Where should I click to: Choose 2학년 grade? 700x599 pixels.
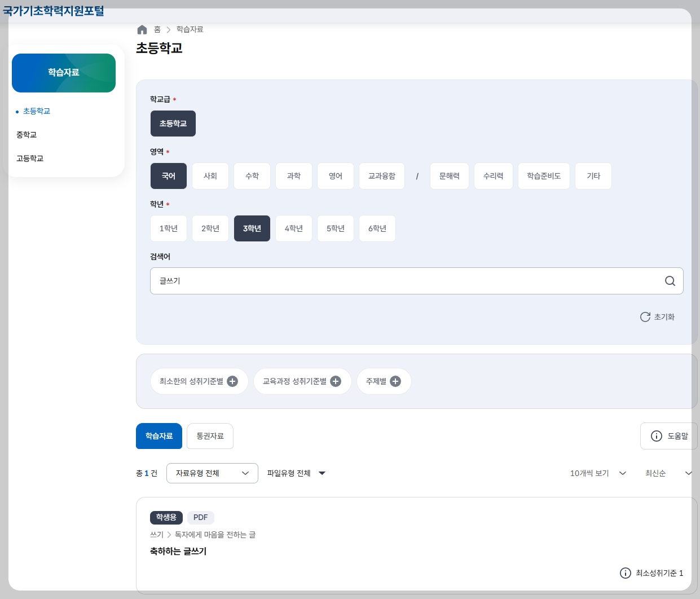pos(210,228)
